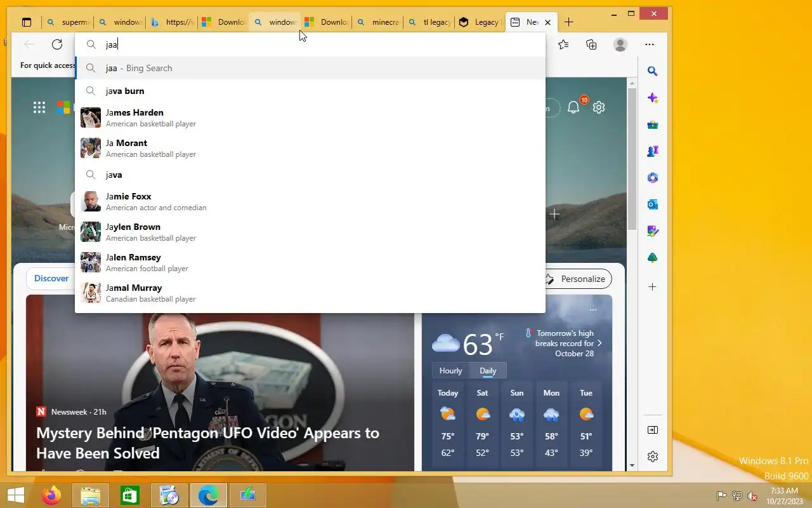Open the Games chess-piece sidebar icon
The image size is (812, 508).
click(x=652, y=151)
